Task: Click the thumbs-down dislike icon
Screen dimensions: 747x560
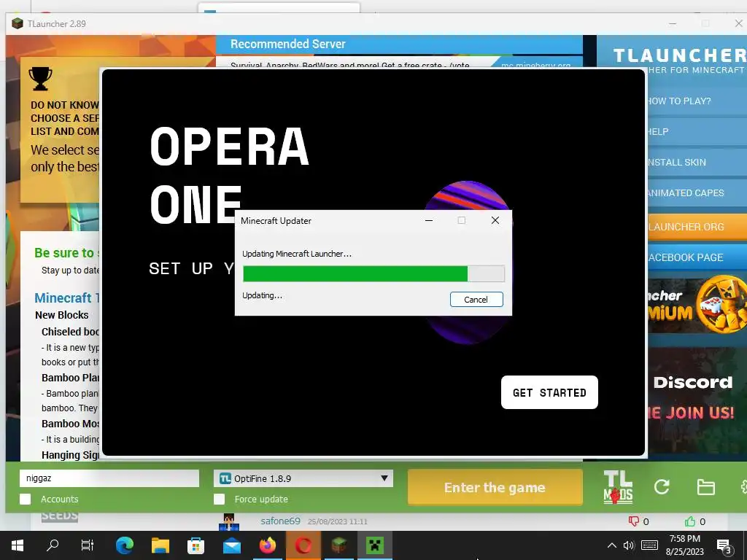Action: click(634, 521)
